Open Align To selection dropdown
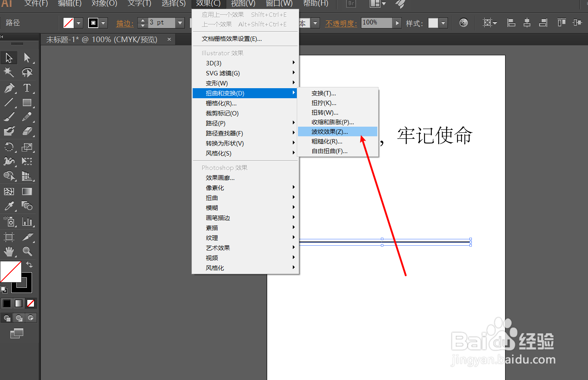Image resolution: width=588 pixels, height=380 pixels. click(489, 23)
